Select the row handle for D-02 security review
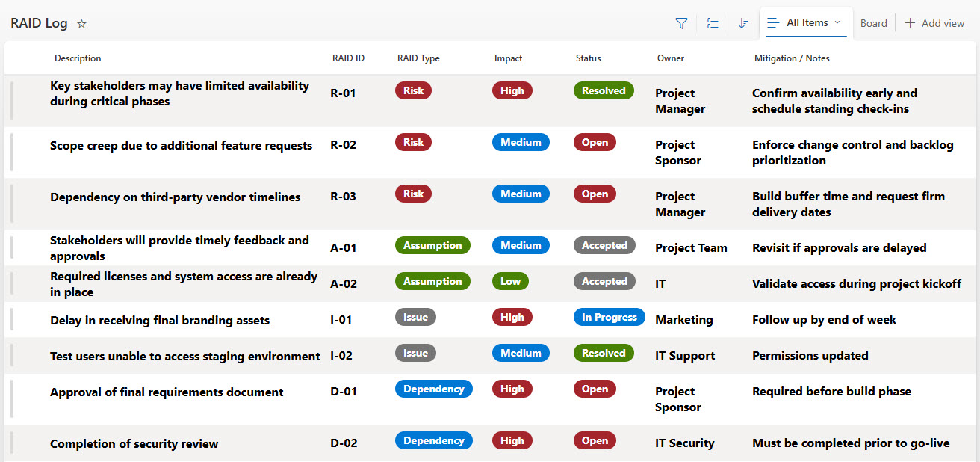This screenshot has height=462, width=980. [x=12, y=443]
